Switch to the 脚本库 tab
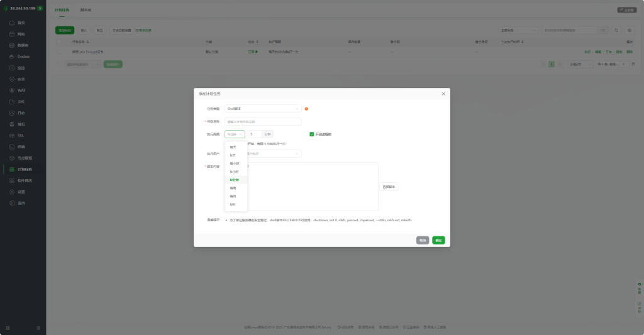The height and width of the screenshot is (335, 644). [86, 10]
